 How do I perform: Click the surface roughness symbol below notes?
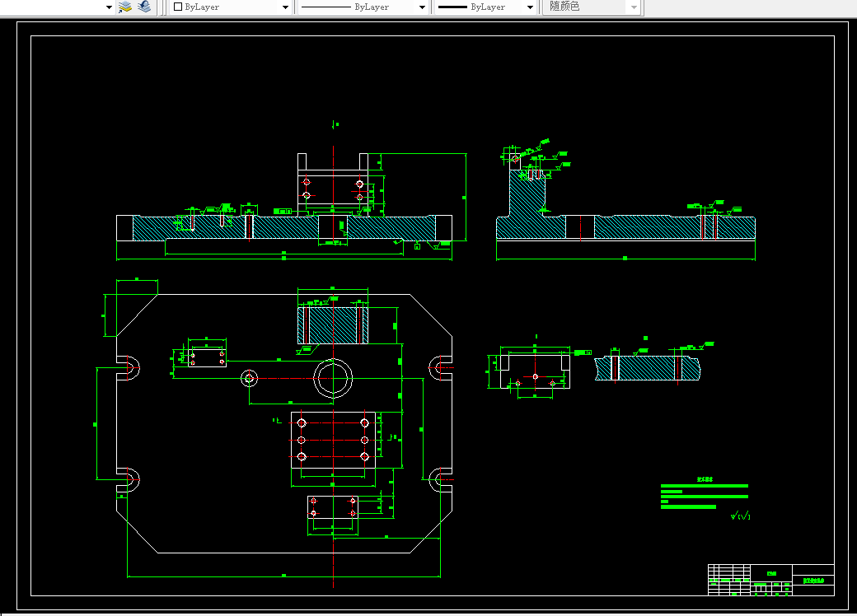(x=741, y=516)
